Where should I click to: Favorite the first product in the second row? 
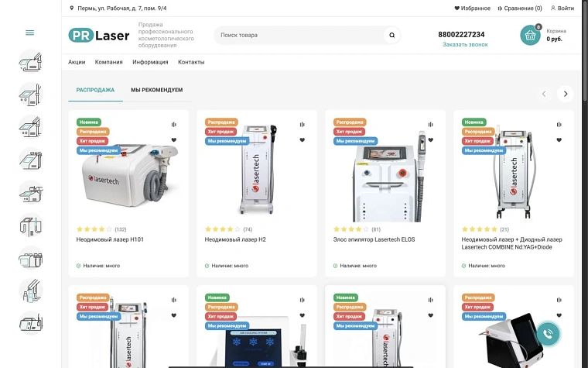173,315
